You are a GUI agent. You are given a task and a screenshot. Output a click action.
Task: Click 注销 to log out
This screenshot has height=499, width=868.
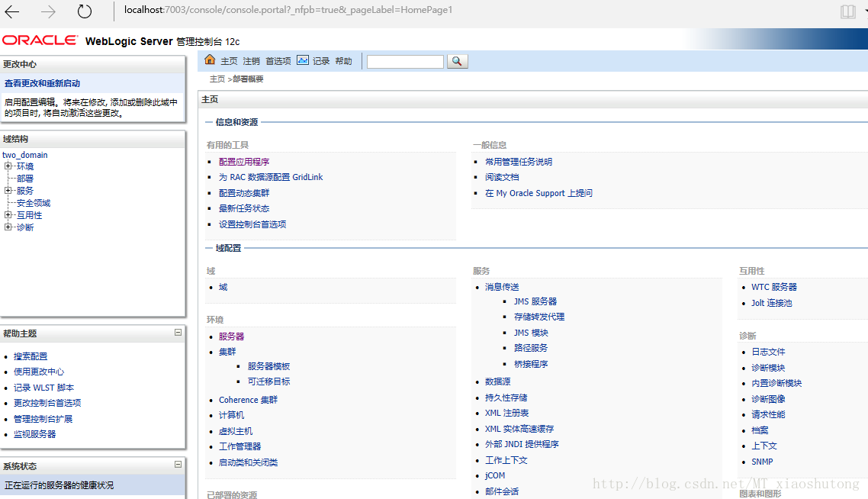tap(251, 61)
